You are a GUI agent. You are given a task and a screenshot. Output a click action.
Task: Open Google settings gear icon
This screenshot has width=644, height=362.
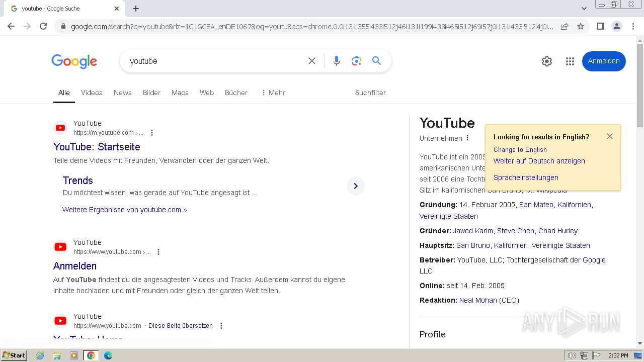coord(547,61)
